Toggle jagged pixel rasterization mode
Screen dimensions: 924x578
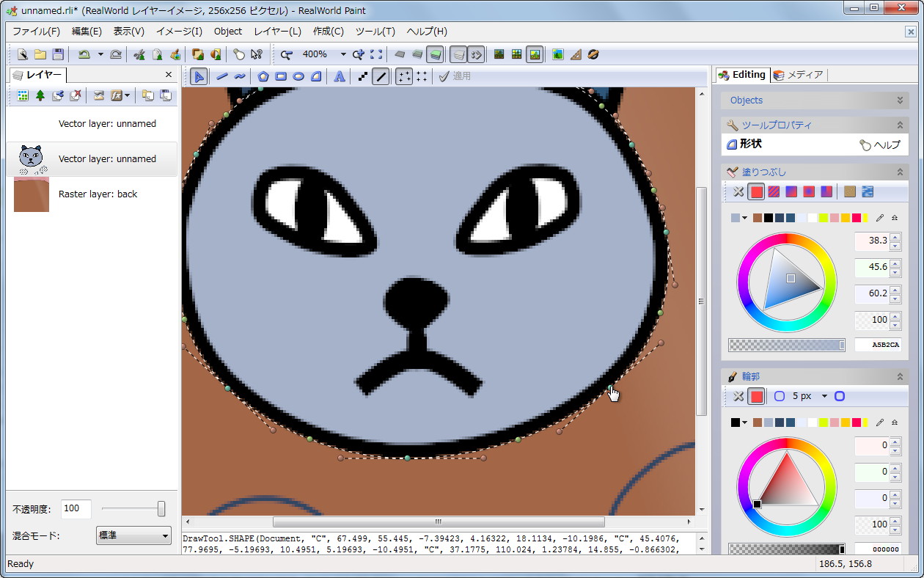tap(363, 76)
